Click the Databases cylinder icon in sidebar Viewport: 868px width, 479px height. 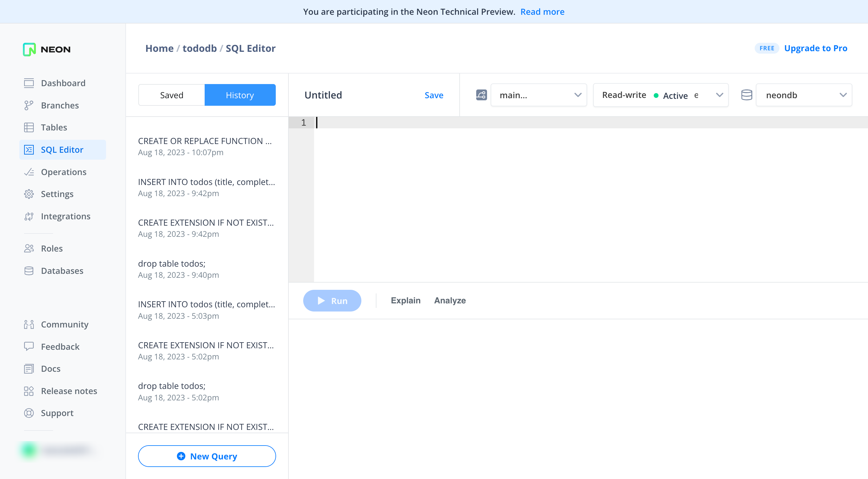tap(29, 271)
